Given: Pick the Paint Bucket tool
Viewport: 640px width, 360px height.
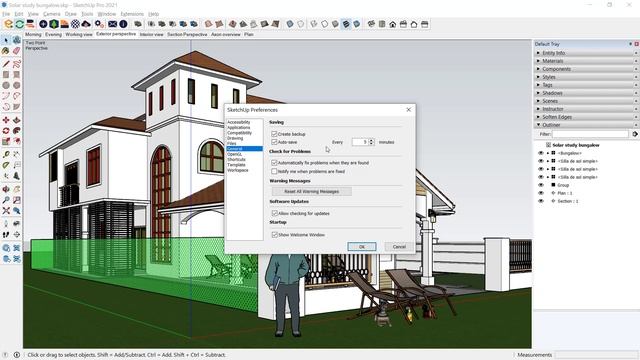Looking at the screenshot, I should tap(6, 51).
